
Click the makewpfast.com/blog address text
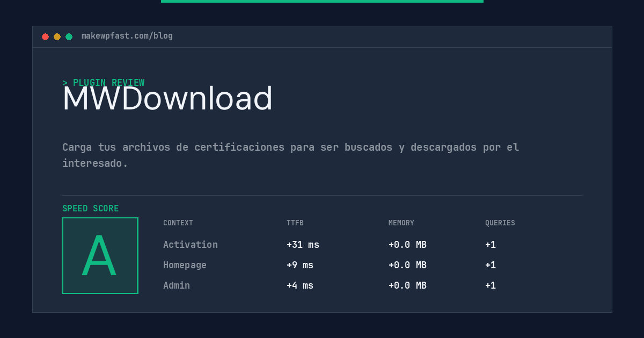(x=127, y=36)
